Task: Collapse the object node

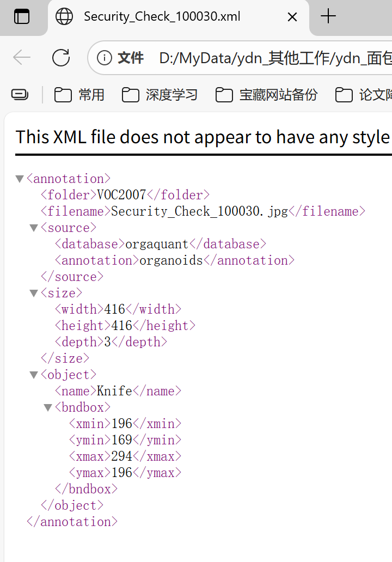Action: pyautogui.click(x=34, y=375)
